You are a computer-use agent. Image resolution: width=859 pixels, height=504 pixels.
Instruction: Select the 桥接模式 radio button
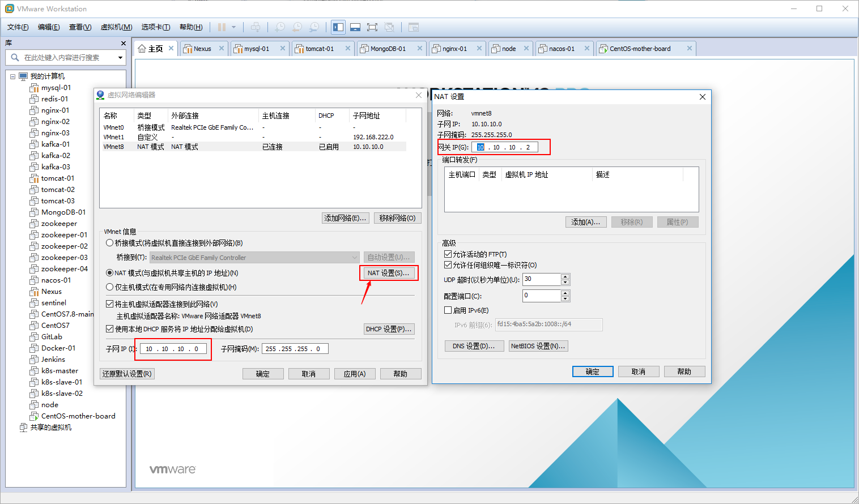110,243
